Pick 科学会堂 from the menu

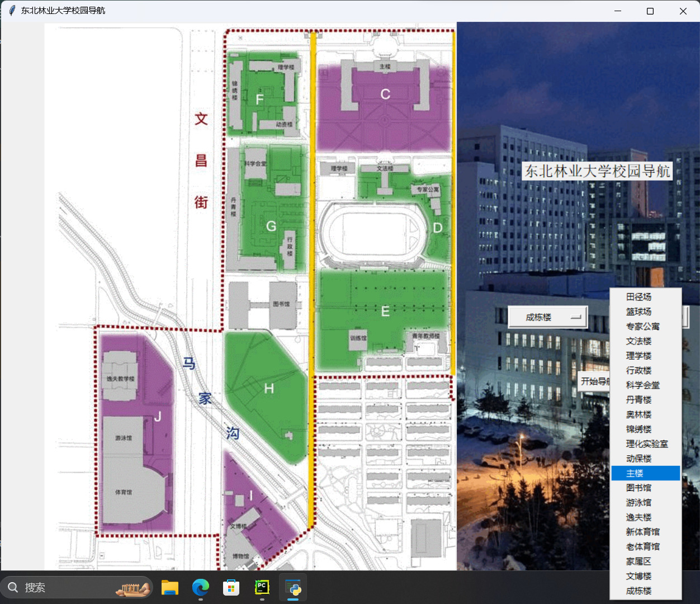click(x=642, y=385)
